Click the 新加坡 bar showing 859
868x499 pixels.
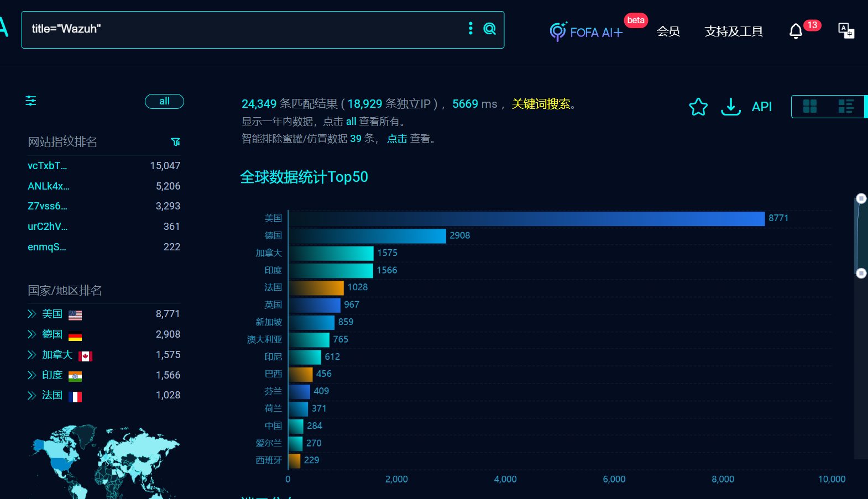[311, 322]
